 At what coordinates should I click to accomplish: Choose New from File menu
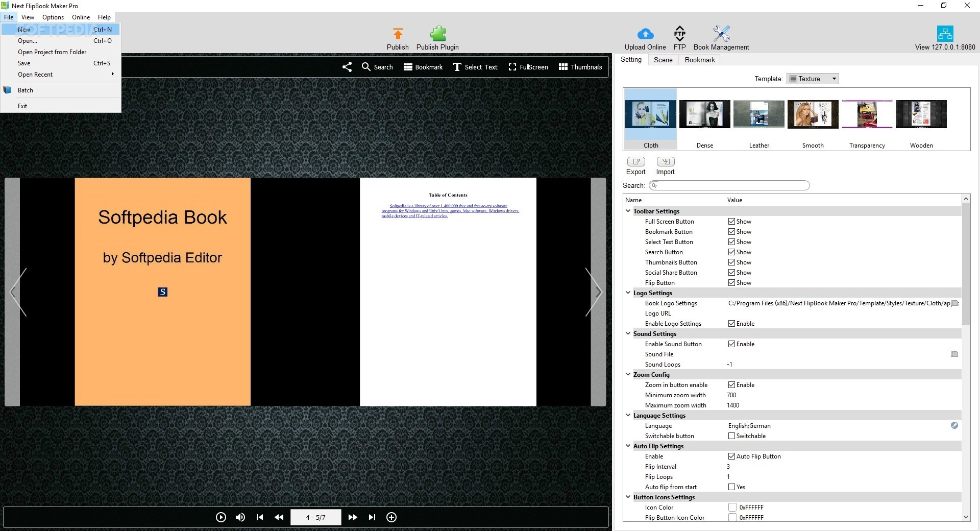(x=61, y=30)
